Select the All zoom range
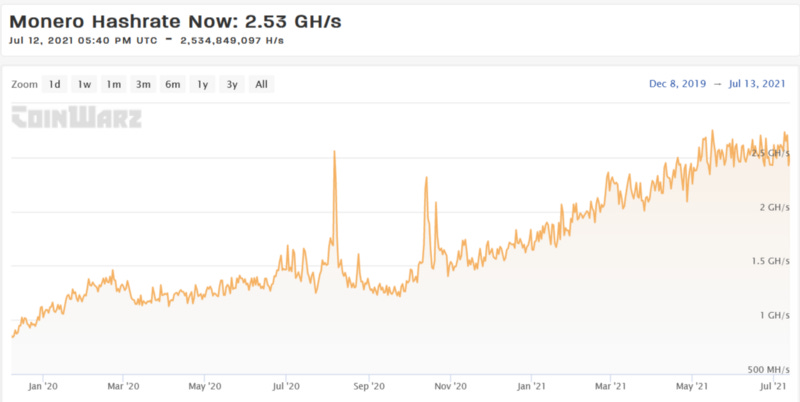 coord(261,84)
